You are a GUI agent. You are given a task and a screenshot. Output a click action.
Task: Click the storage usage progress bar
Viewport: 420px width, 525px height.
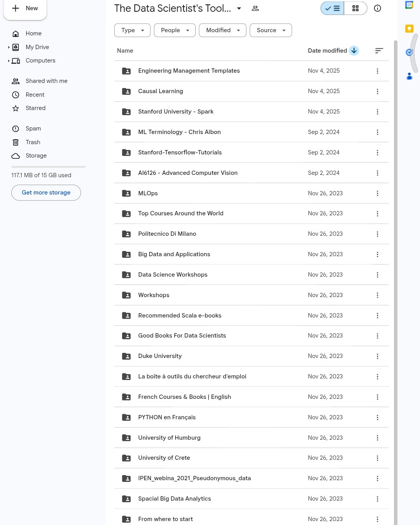click(48, 167)
